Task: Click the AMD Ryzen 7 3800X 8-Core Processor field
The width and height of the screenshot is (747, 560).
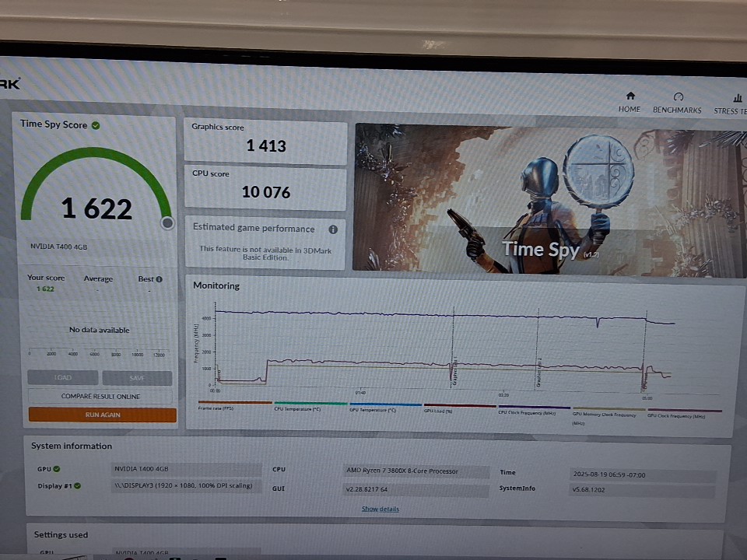Action: [416, 471]
